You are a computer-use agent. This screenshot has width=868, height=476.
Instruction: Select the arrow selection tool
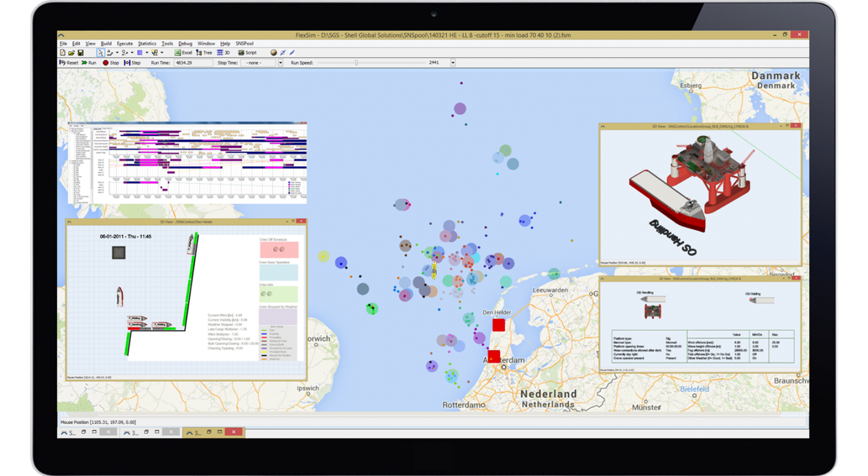click(x=101, y=52)
